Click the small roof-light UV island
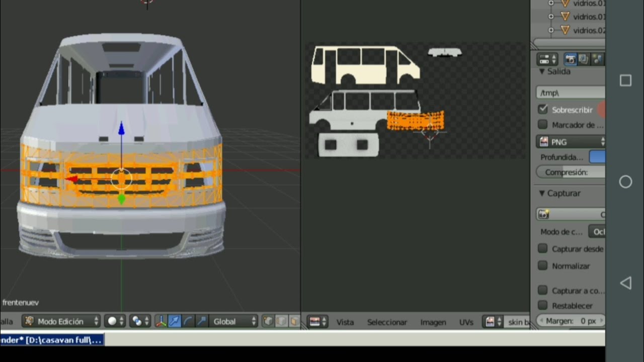 [445, 52]
